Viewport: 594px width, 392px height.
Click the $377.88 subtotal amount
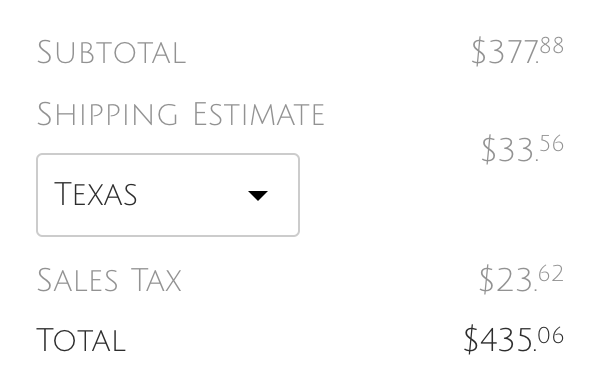517,51
